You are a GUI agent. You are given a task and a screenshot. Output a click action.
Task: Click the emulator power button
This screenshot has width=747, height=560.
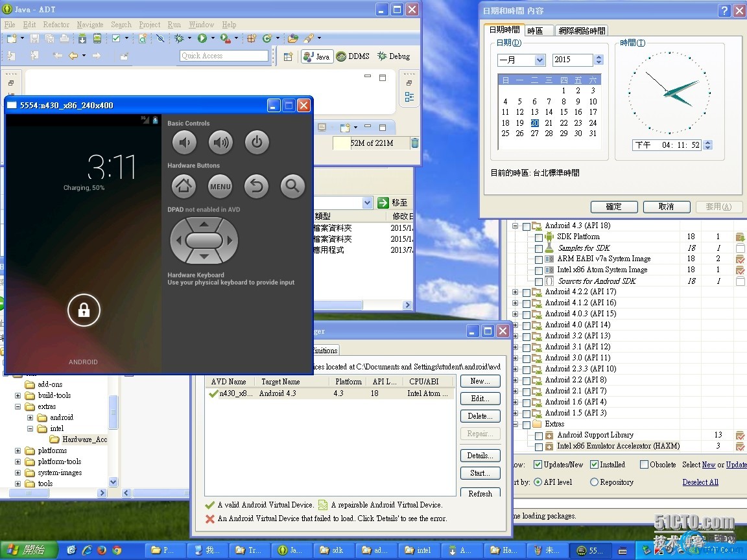click(257, 143)
